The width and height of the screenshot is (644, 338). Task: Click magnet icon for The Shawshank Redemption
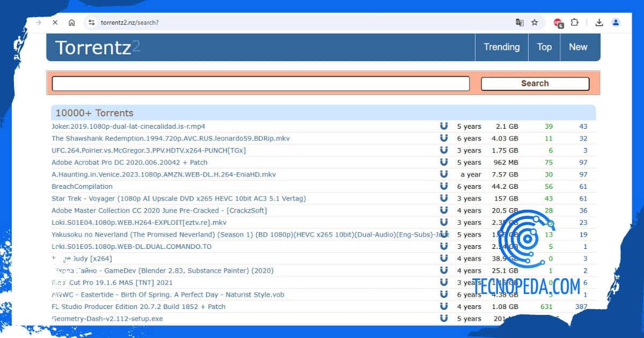point(444,138)
